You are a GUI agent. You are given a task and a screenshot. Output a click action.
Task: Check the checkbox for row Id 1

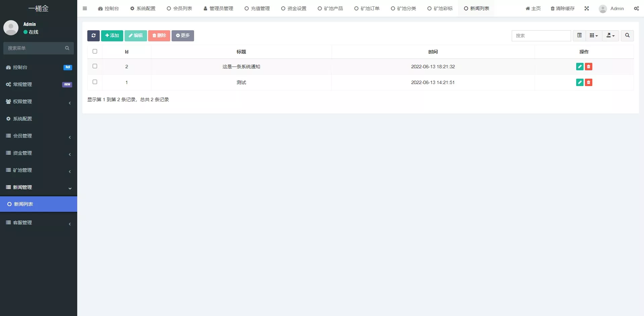95,82
